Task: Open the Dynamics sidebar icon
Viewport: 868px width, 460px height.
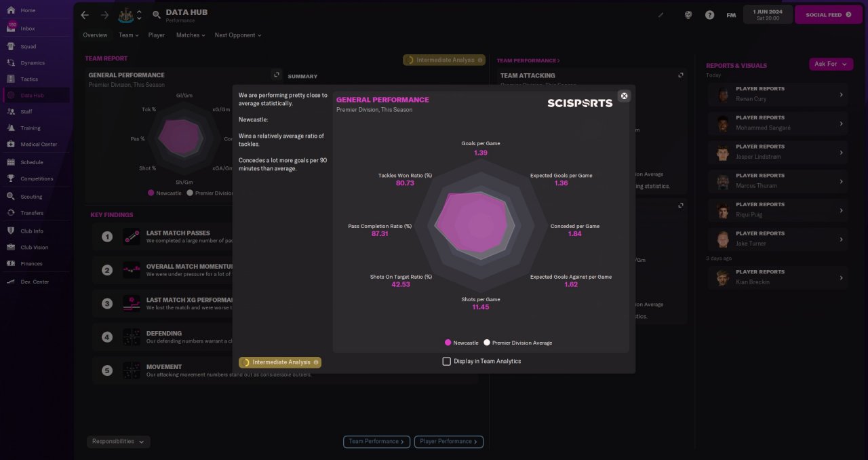Action: tap(11, 63)
